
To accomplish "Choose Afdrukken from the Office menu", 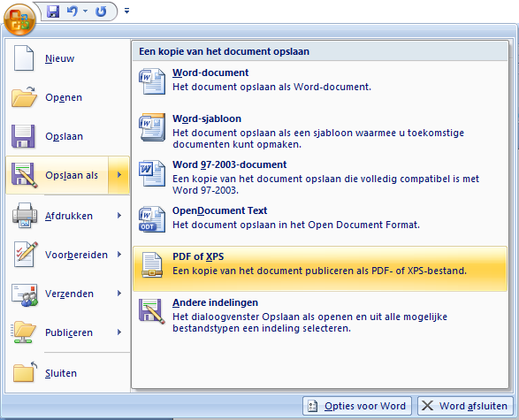I will pyautogui.click(x=69, y=216).
